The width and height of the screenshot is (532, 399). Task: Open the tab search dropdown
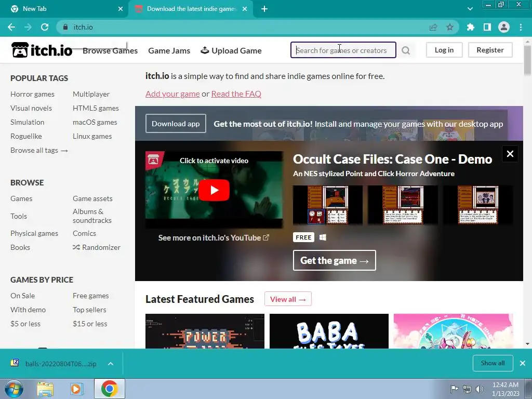point(470,9)
